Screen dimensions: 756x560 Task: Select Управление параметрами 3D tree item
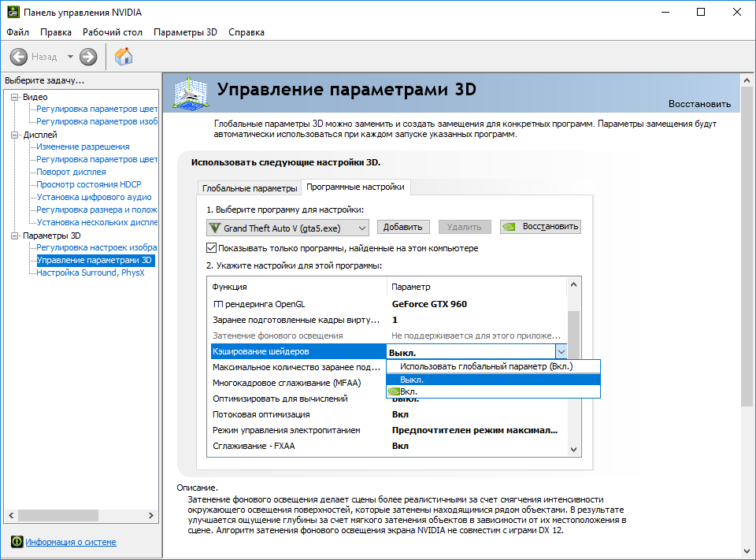[95, 260]
